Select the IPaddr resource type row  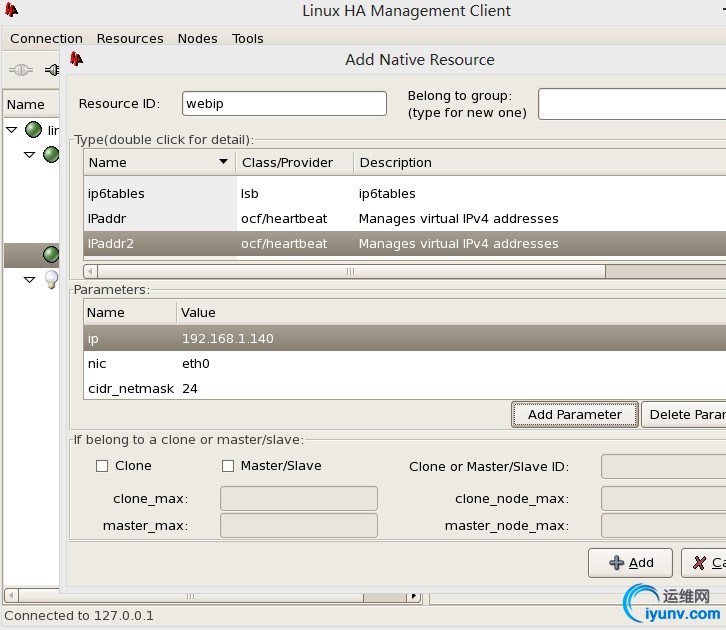click(x=405, y=218)
